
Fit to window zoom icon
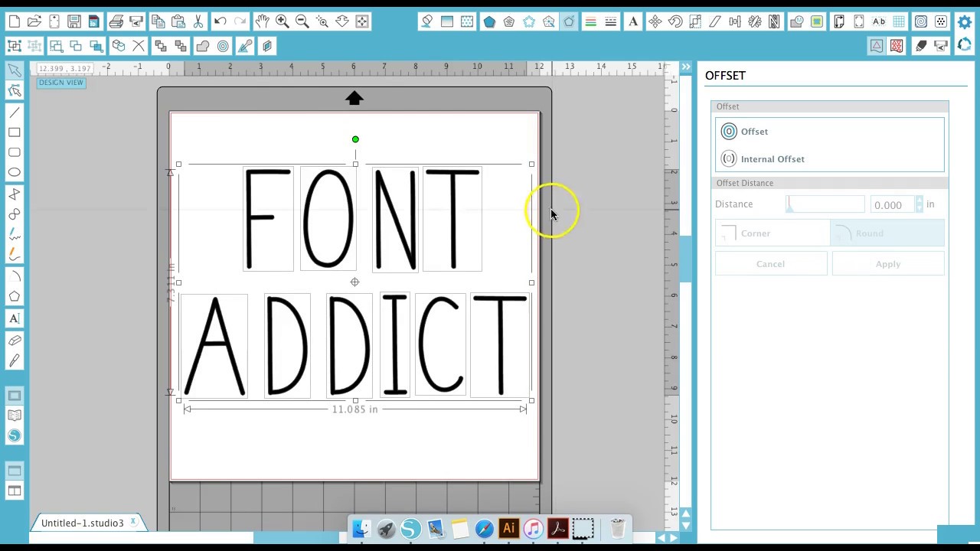click(x=362, y=21)
